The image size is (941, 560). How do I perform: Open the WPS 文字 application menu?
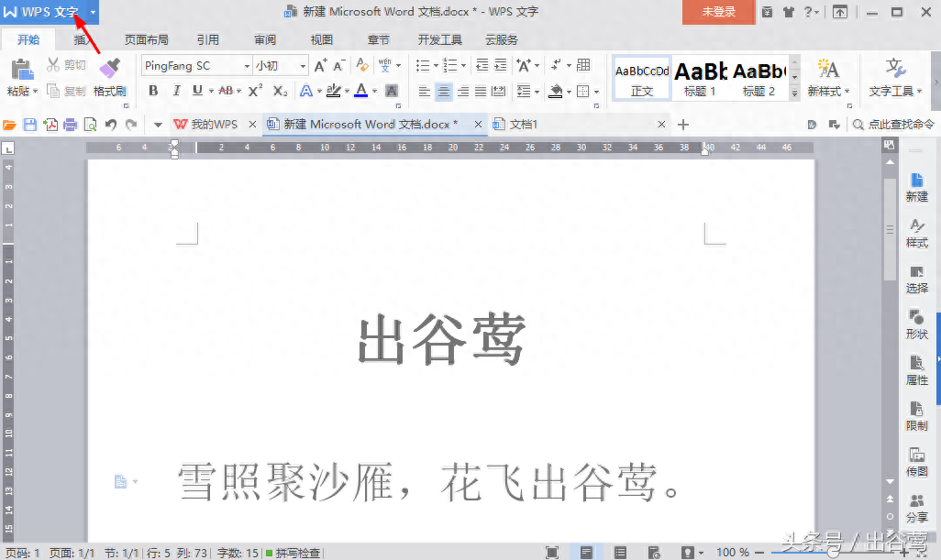point(50,12)
